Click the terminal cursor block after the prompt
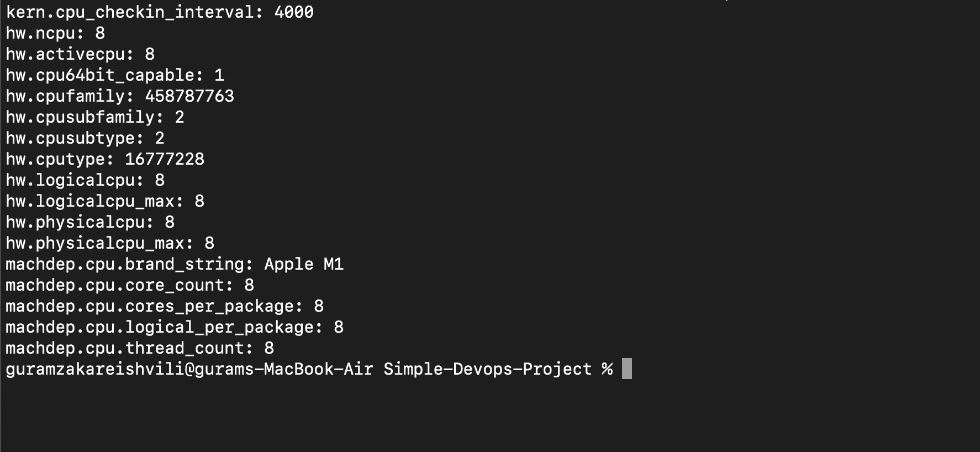This screenshot has height=452, width=980. coord(626,369)
